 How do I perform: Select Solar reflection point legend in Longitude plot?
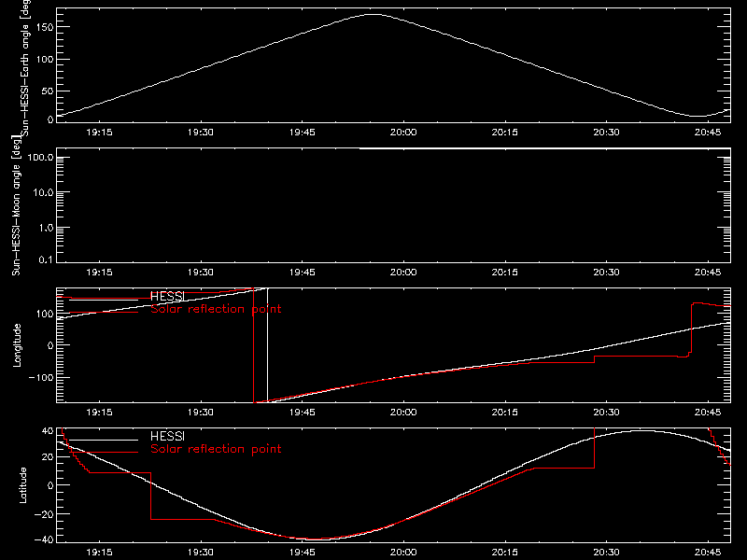[x=216, y=309]
